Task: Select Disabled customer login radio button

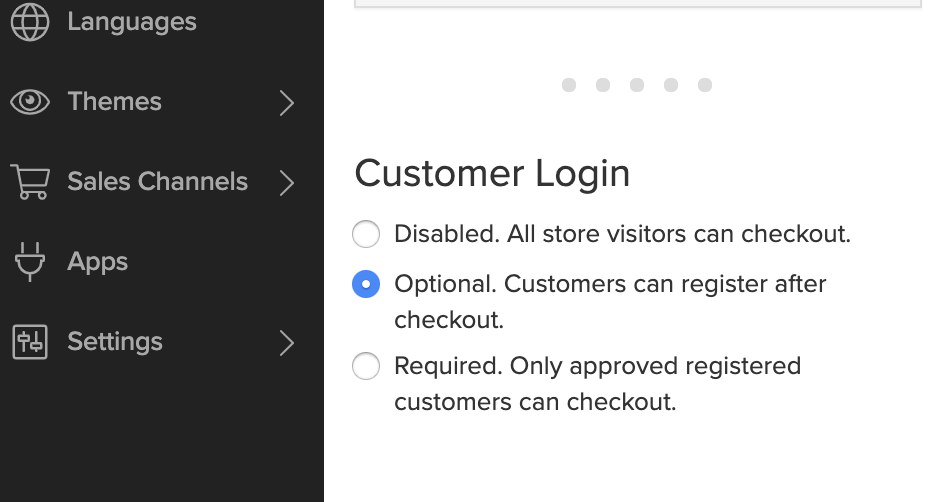Action: pos(366,234)
